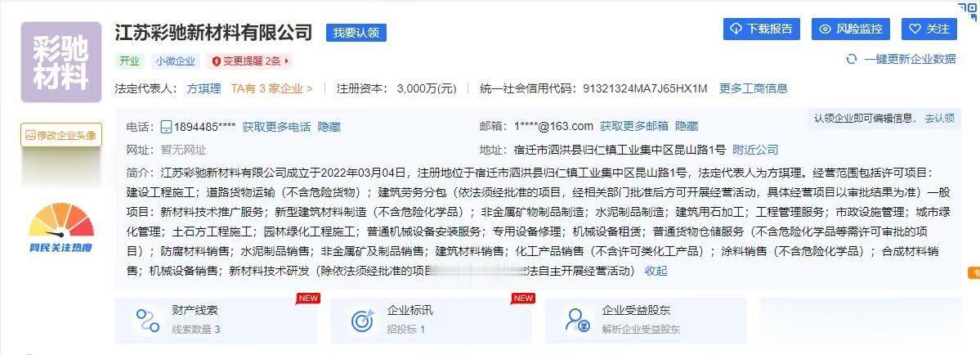Click 获取更多电话 link
Screen dimensions: 980x355
coord(276,127)
